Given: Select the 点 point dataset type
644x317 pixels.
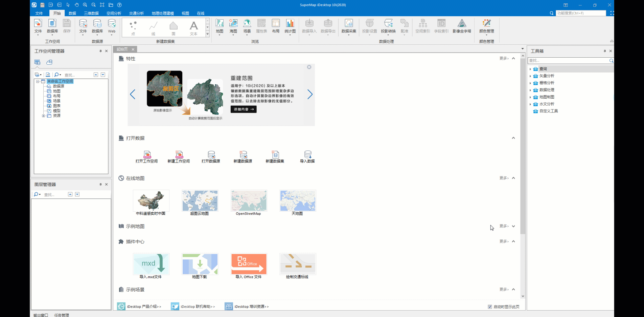Looking at the screenshot, I should [x=133, y=28].
